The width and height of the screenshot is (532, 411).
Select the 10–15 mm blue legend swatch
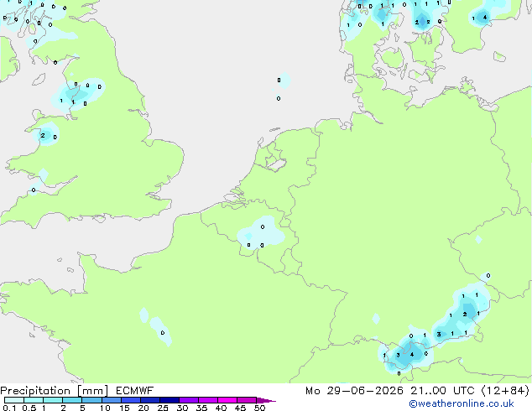click(x=111, y=400)
